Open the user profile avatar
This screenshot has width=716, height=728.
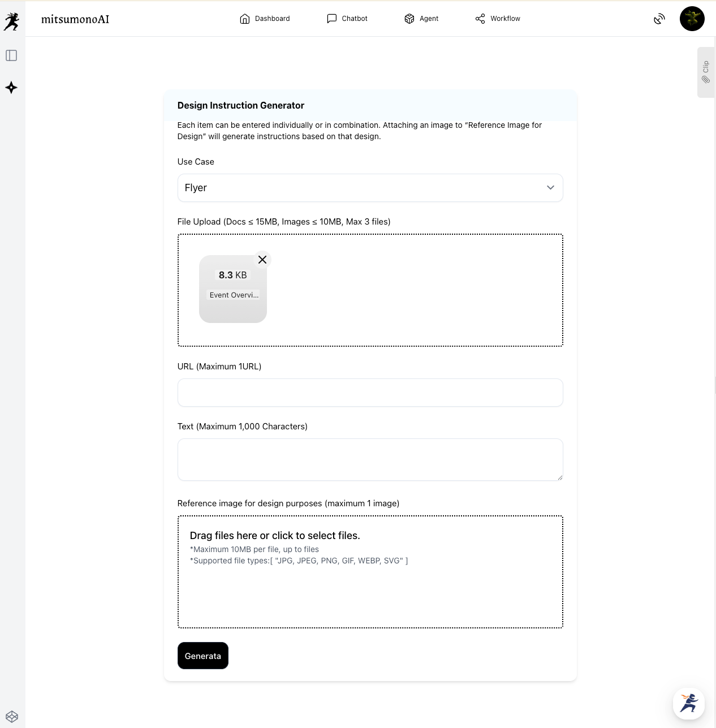point(692,19)
